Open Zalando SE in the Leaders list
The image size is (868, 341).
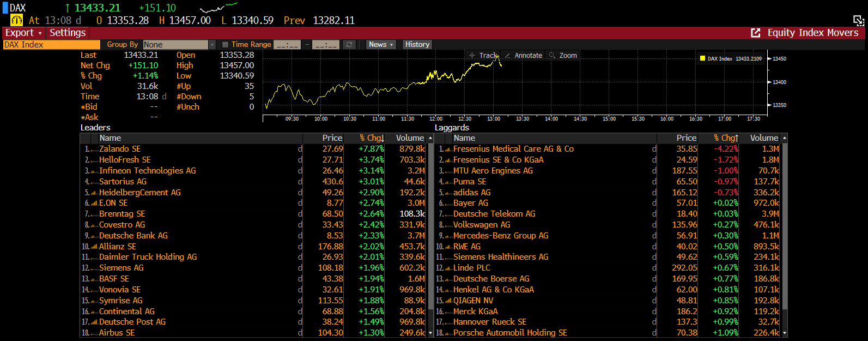(x=120, y=149)
